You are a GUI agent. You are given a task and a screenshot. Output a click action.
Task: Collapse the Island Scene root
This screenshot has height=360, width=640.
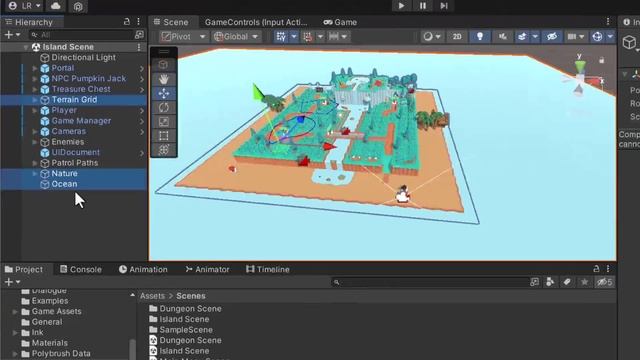click(26, 47)
